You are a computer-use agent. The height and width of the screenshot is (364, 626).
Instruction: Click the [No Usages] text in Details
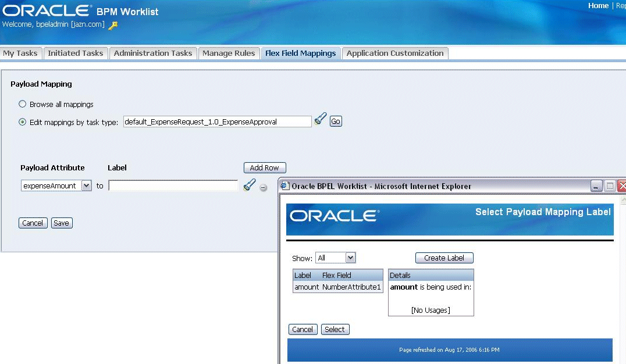(431, 310)
